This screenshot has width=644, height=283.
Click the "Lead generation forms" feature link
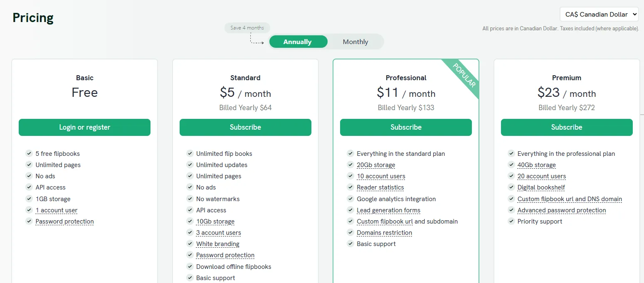pos(388,210)
